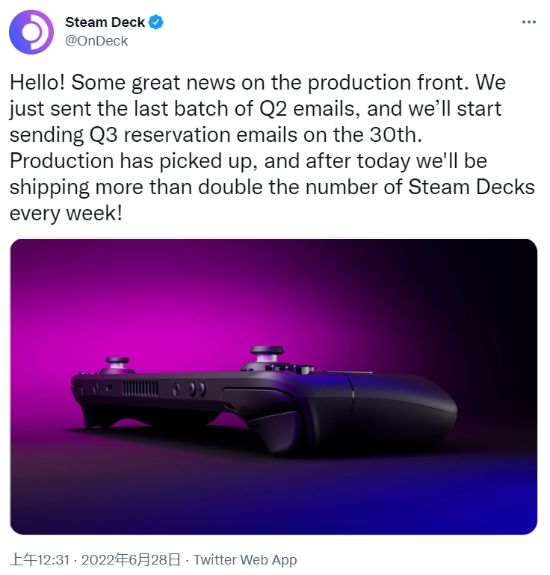Screen dimensions: 550x575
Task: Open the @OnDeck handle link
Action: coord(96,41)
